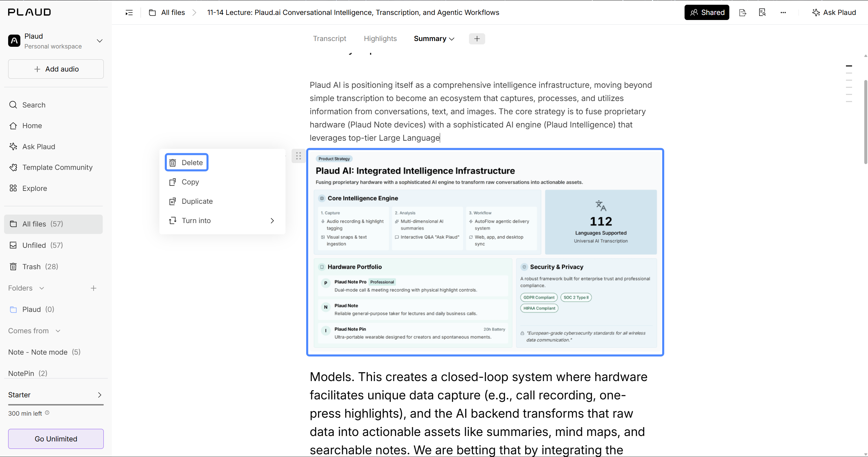This screenshot has height=457, width=868.
Task: Choose Copy in the block menu
Action: click(222, 182)
